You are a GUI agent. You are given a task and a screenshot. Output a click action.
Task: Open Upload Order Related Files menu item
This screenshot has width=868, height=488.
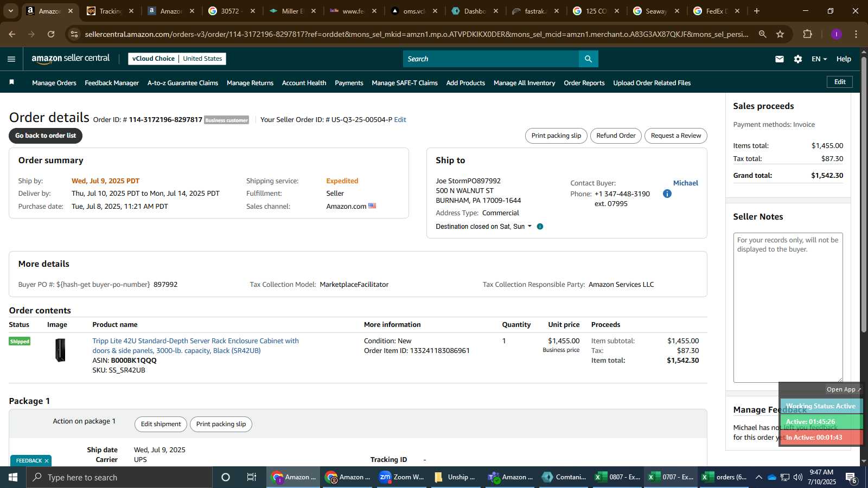[x=652, y=83]
